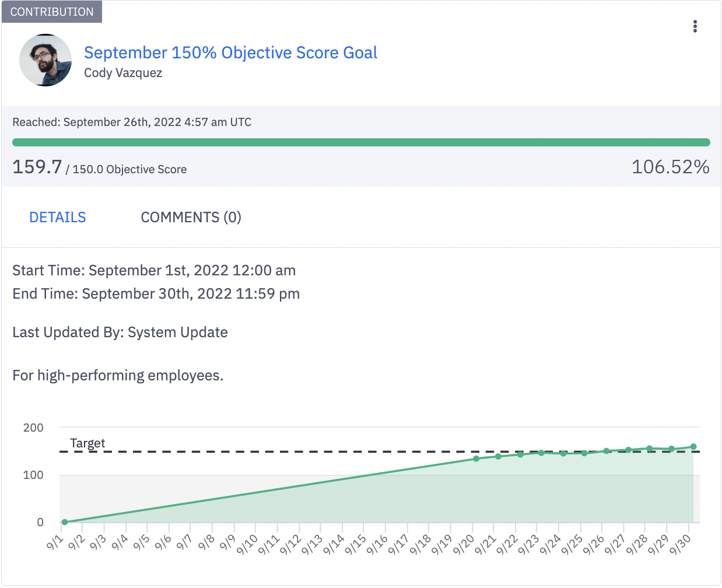
Task: Select the data point on 9/30
Action: click(x=693, y=446)
